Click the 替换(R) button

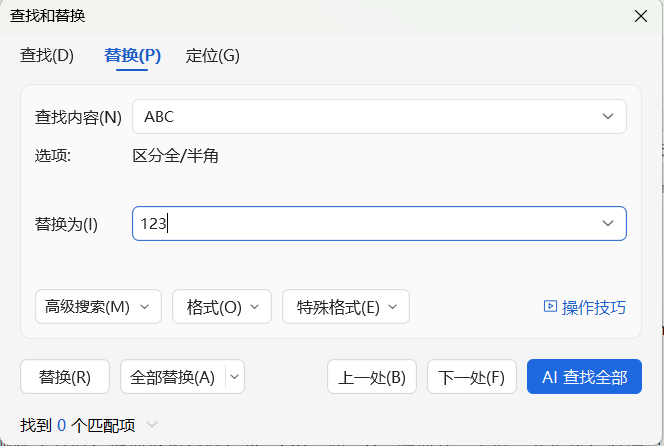[65, 377]
